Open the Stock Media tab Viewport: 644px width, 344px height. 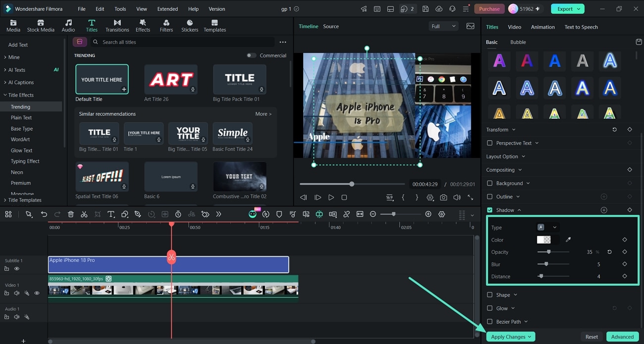(41, 26)
